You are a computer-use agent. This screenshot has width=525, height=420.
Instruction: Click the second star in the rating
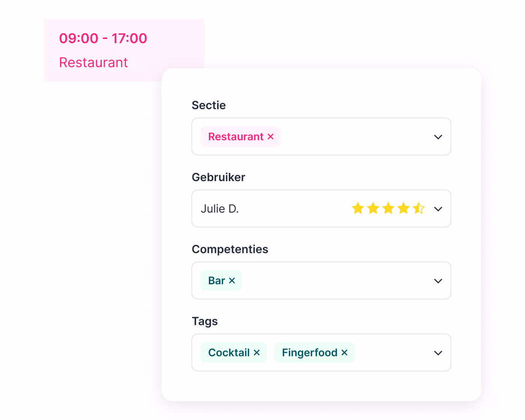coord(373,208)
